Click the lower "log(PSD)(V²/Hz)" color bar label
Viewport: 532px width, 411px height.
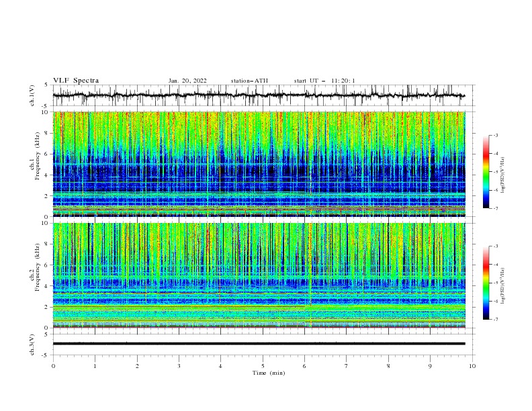pyautogui.click(x=502, y=286)
